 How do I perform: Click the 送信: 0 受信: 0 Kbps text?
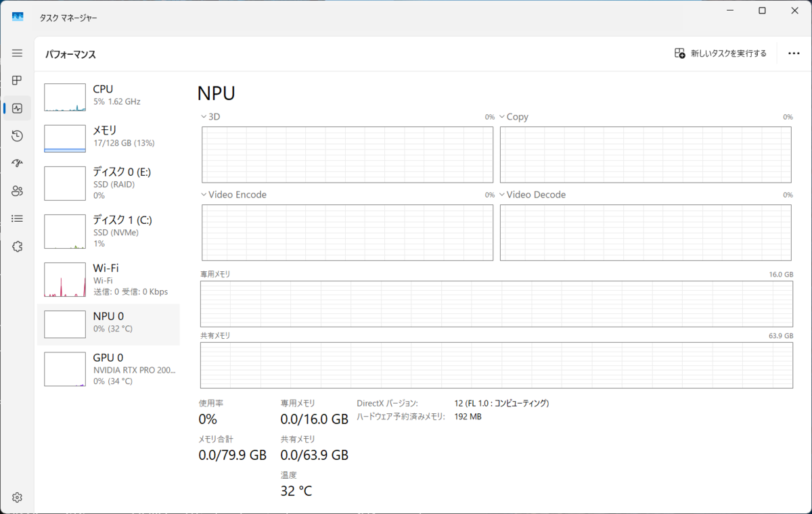pyautogui.click(x=131, y=292)
